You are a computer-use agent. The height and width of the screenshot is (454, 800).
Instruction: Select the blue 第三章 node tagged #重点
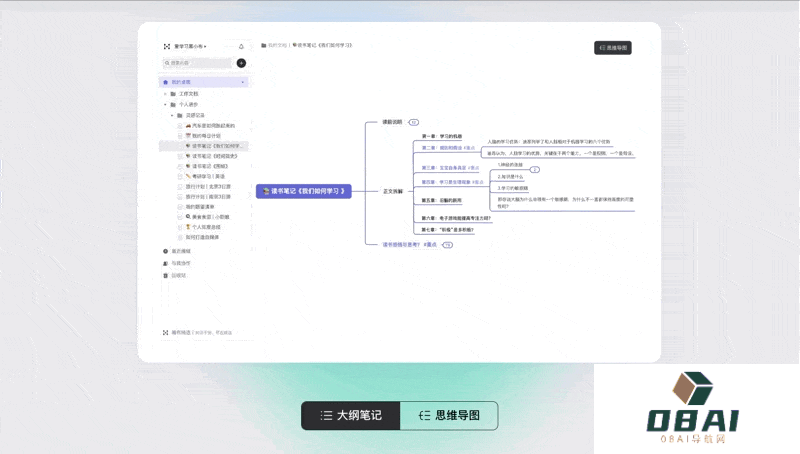pyautogui.click(x=450, y=168)
